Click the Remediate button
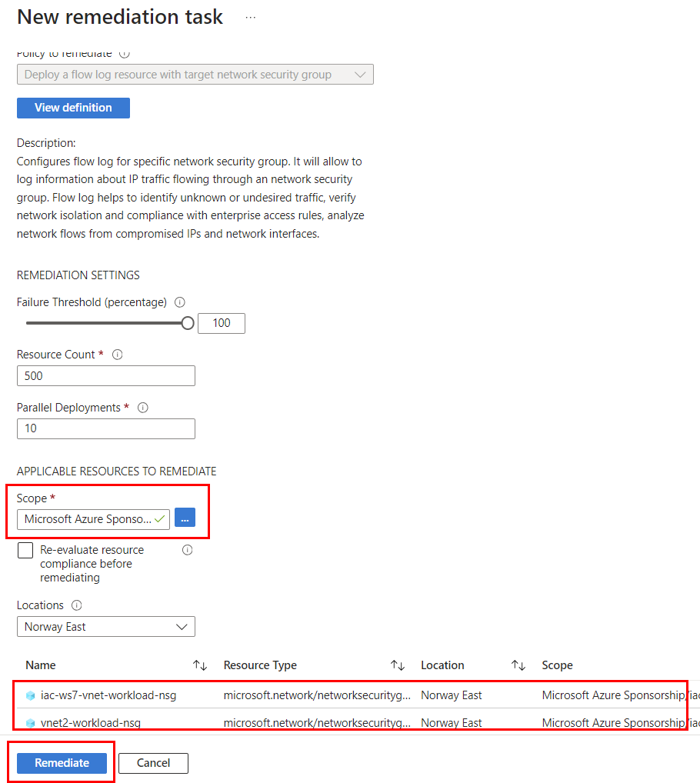The width and height of the screenshot is (700, 783). (62, 763)
